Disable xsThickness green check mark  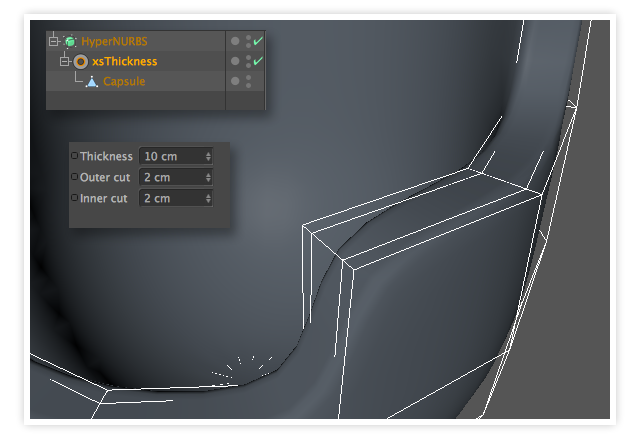pyautogui.click(x=258, y=61)
